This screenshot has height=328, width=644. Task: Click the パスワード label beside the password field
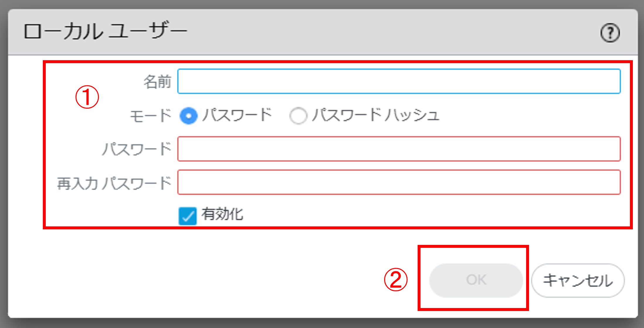(137, 149)
